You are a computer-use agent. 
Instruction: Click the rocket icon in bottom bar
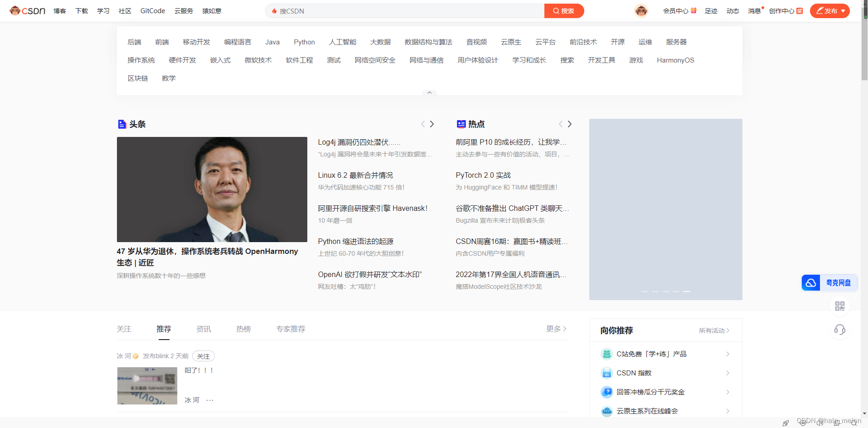pyautogui.click(x=786, y=423)
